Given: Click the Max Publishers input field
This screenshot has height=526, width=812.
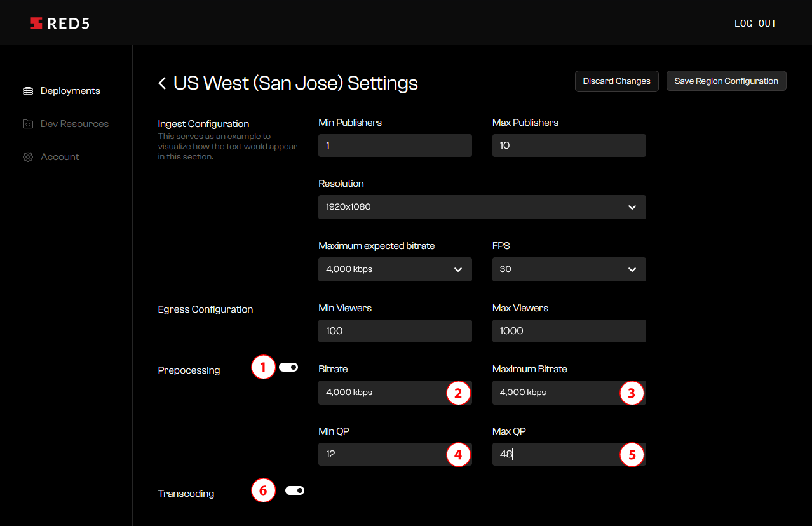Looking at the screenshot, I should click(569, 145).
